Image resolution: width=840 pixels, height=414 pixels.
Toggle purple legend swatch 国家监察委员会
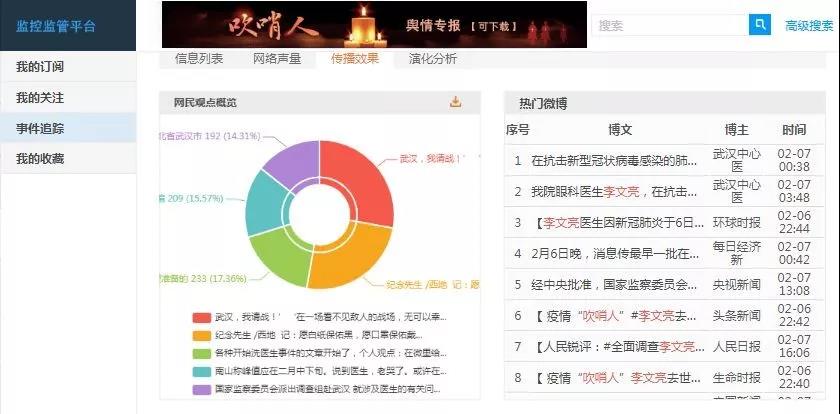pos(201,390)
